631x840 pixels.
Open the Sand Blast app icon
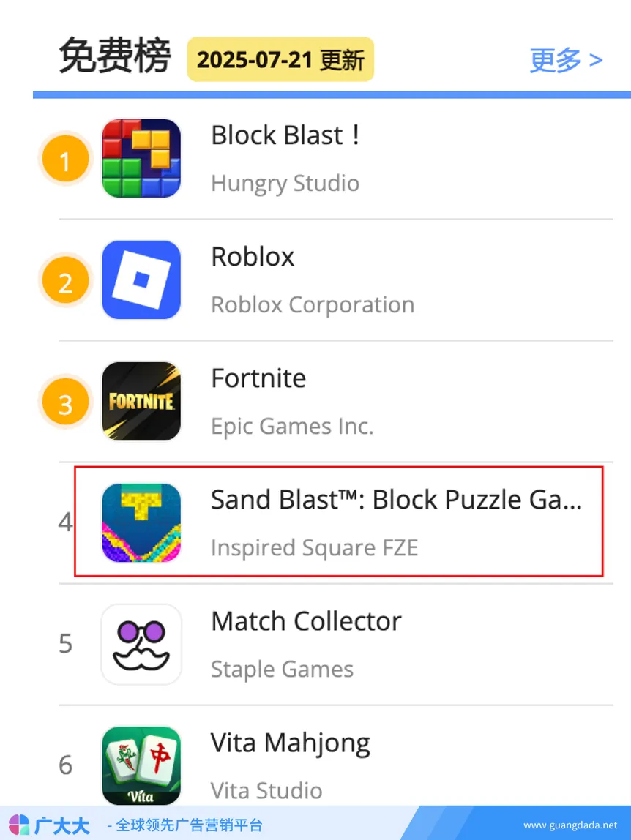point(141,523)
